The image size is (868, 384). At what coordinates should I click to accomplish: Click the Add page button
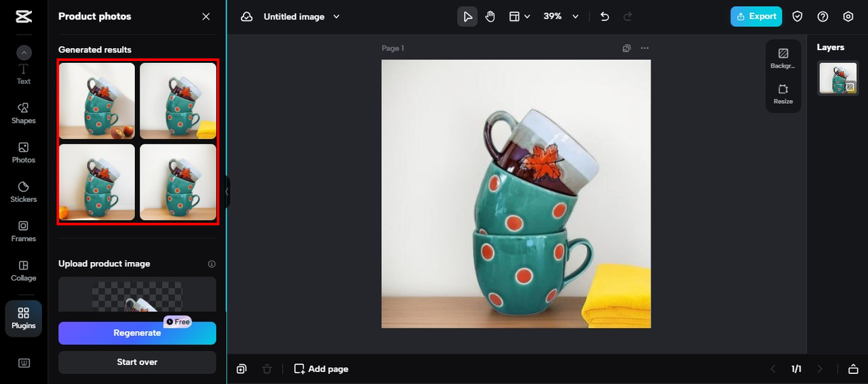pyautogui.click(x=321, y=368)
